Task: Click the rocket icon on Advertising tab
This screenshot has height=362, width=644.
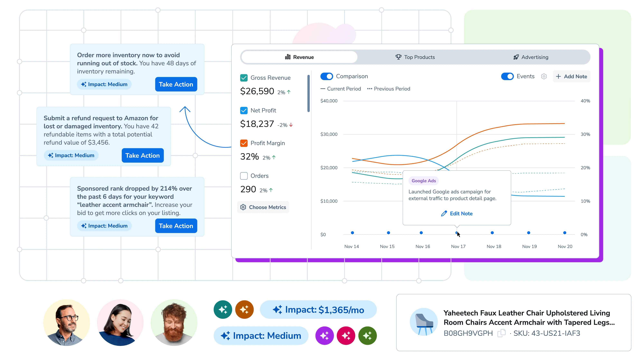Action: click(x=516, y=57)
